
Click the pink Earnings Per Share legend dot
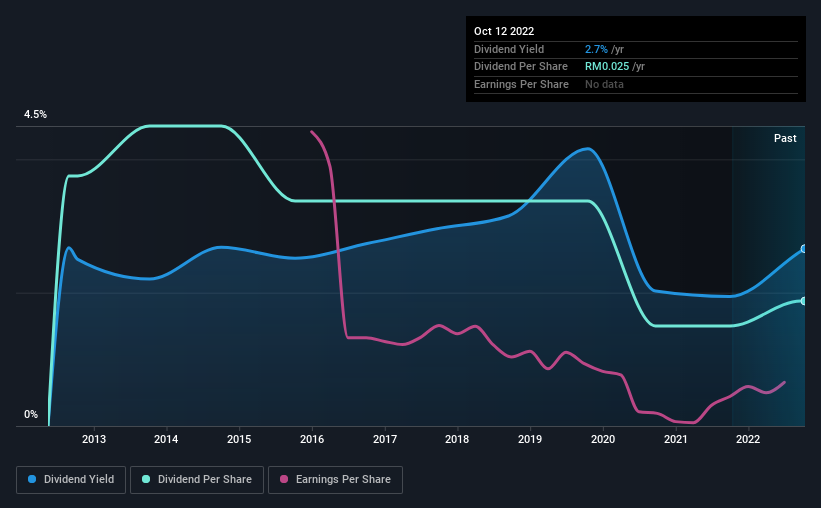point(284,479)
